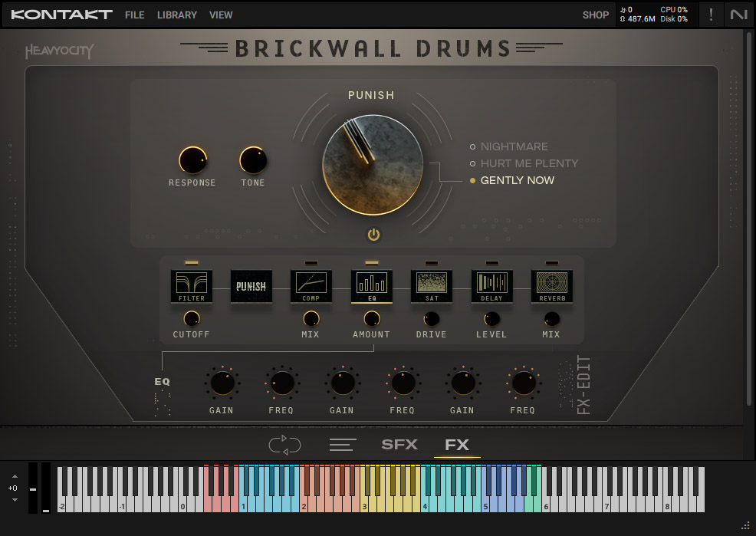Click the FX-EDIT label

[x=583, y=385]
